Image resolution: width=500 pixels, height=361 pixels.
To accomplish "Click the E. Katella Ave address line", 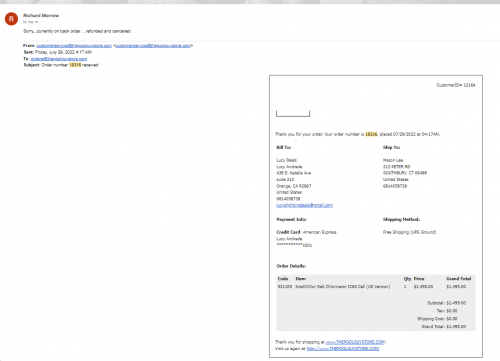I will pyautogui.click(x=294, y=173).
